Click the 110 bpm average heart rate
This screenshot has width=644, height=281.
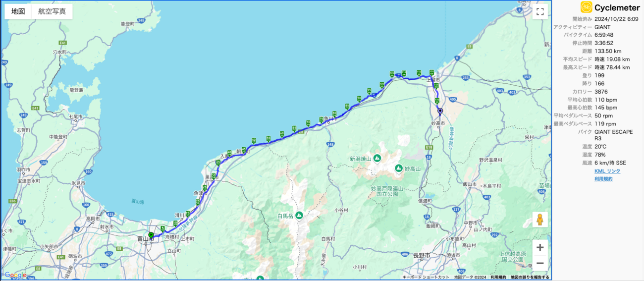click(606, 100)
